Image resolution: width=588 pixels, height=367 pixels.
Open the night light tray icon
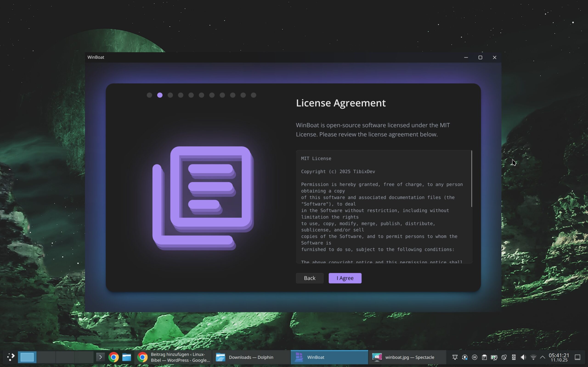pyautogui.click(x=504, y=357)
